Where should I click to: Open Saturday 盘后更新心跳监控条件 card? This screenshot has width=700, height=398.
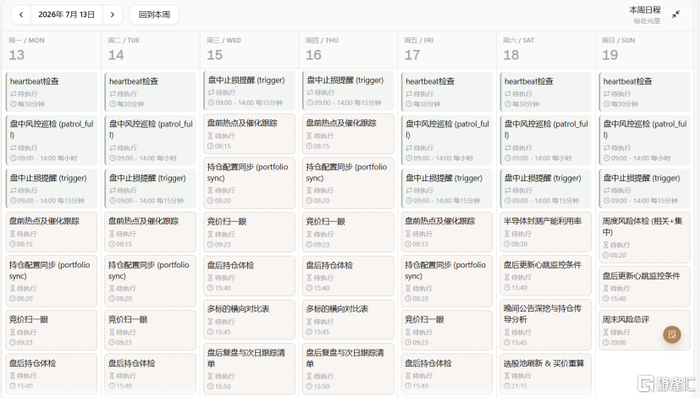pos(546,275)
